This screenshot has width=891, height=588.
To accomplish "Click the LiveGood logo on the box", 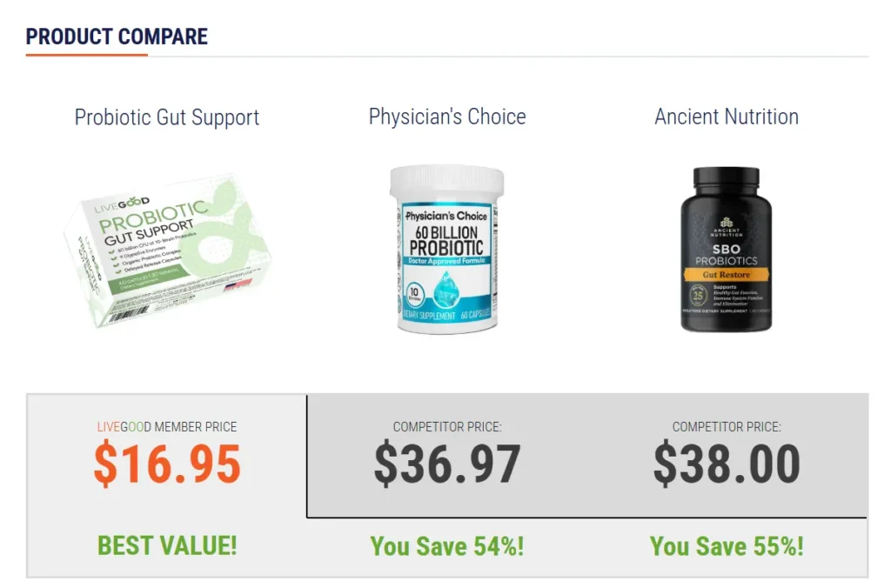I will point(122,203).
